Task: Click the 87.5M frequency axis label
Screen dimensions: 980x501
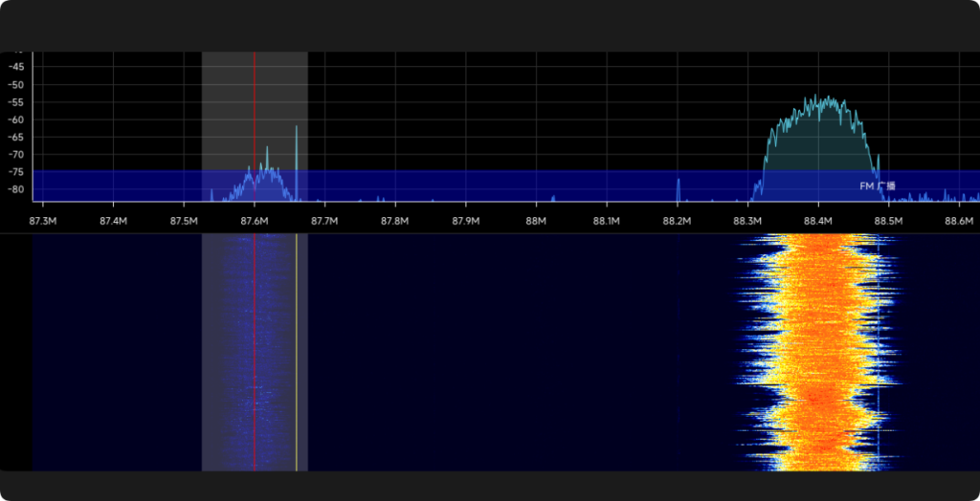Action: [184, 222]
